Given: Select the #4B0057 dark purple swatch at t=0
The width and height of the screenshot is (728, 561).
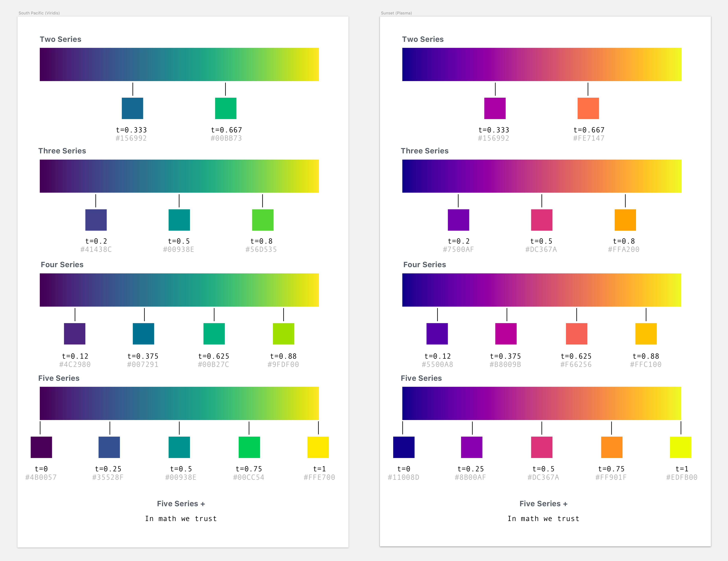Looking at the screenshot, I should 41,447.
